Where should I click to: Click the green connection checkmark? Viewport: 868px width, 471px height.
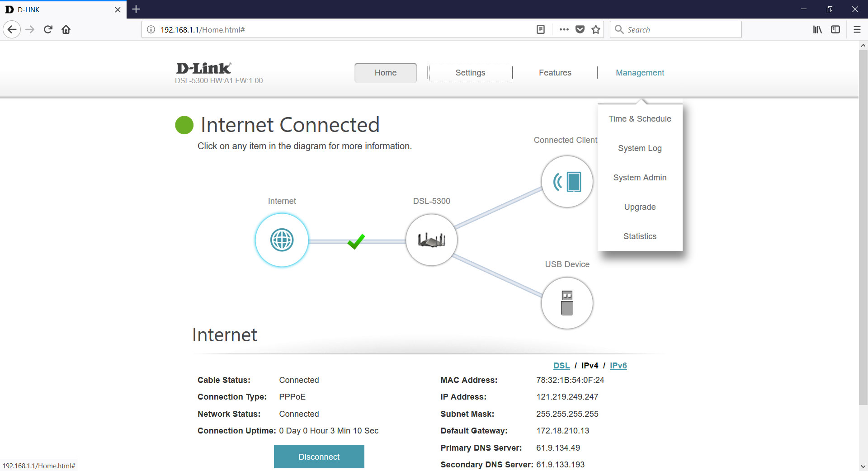[356, 241]
